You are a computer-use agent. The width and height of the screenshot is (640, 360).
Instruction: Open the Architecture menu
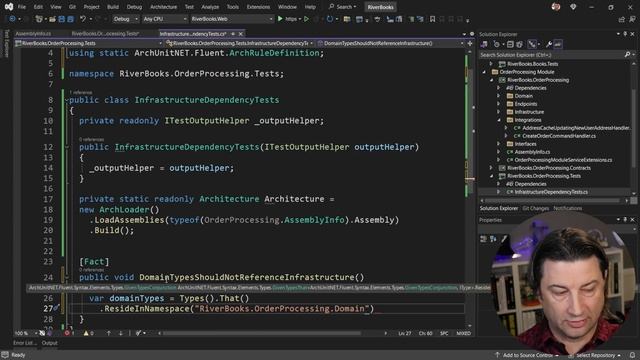[163, 7]
